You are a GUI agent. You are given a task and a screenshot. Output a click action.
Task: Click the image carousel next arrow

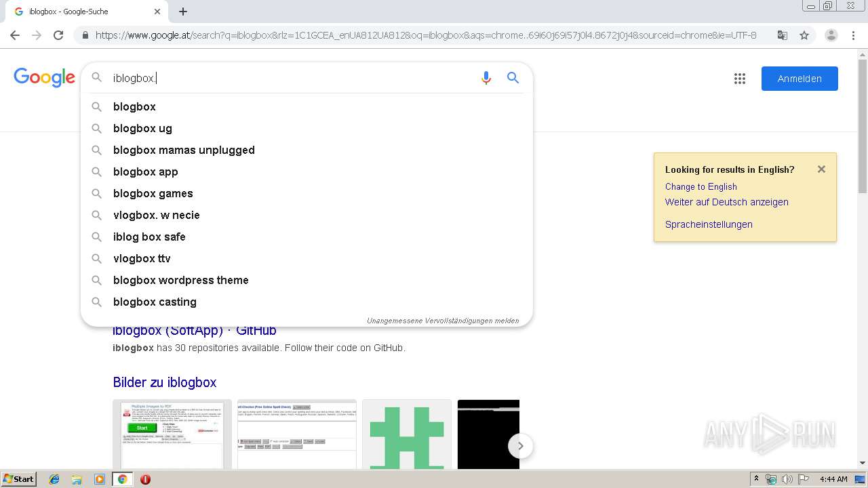pos(521,446)
